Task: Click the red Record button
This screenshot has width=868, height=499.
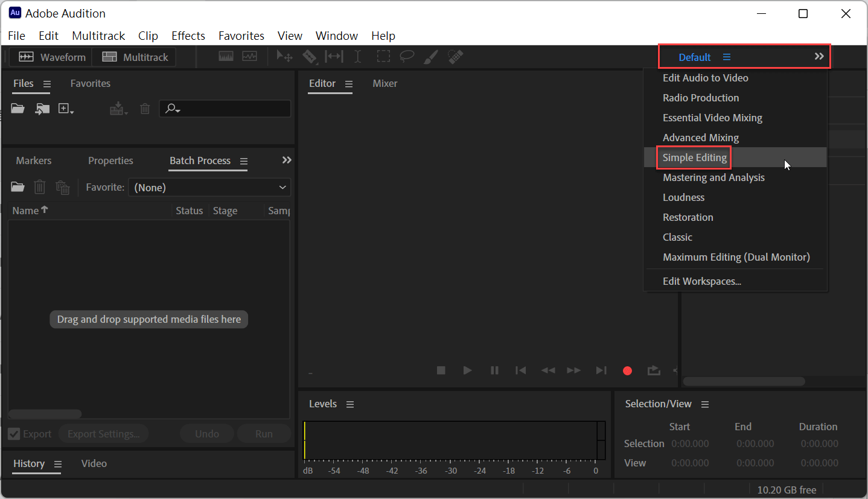Action: click(628, 370)
